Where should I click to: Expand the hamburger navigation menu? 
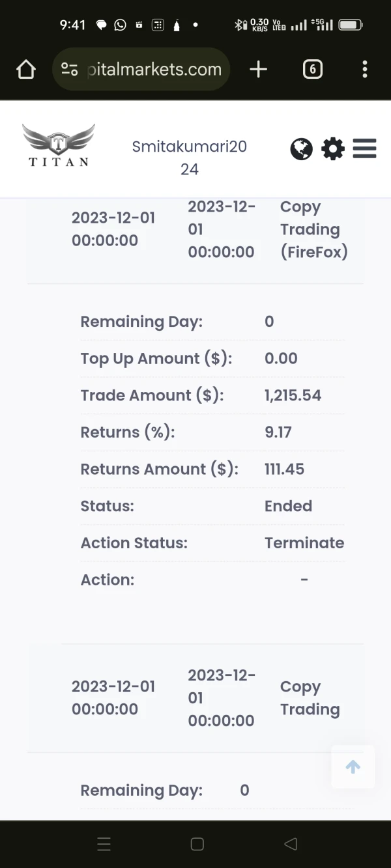[364, 148]
